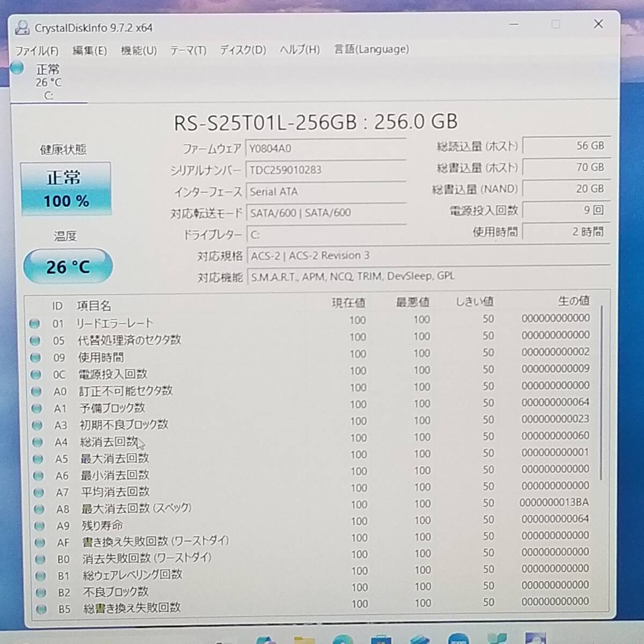Click status dot for A8 最大消去回数 (スペック)
This screenshot has width=644, height=644.
pyautogui.click(x=39, y=509)
